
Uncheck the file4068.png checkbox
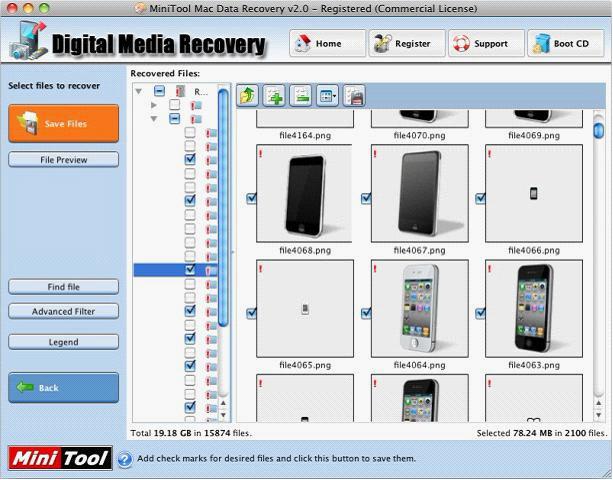coord(251,198)
